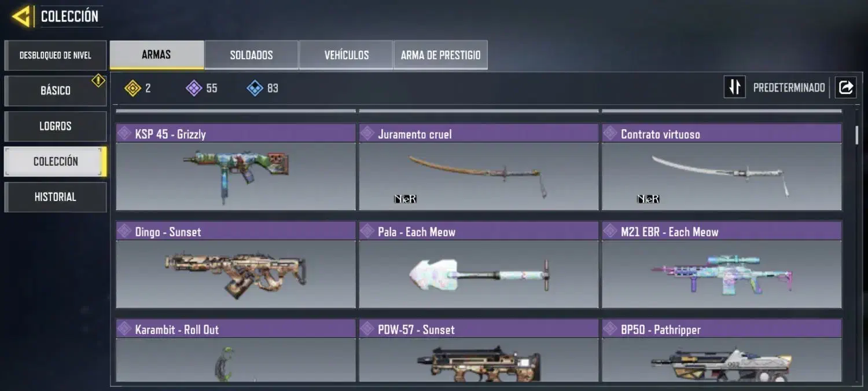Filter by legendary yellow rarity icon
Screen dimensions: 868x391
click(x=133, y=88)
